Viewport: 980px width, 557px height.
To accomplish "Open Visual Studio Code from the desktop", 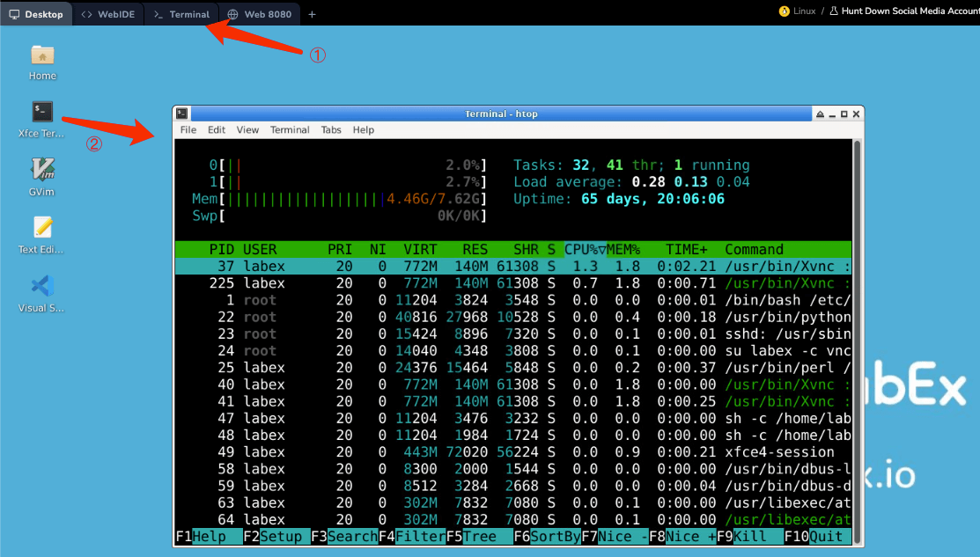I will (41, 287).
